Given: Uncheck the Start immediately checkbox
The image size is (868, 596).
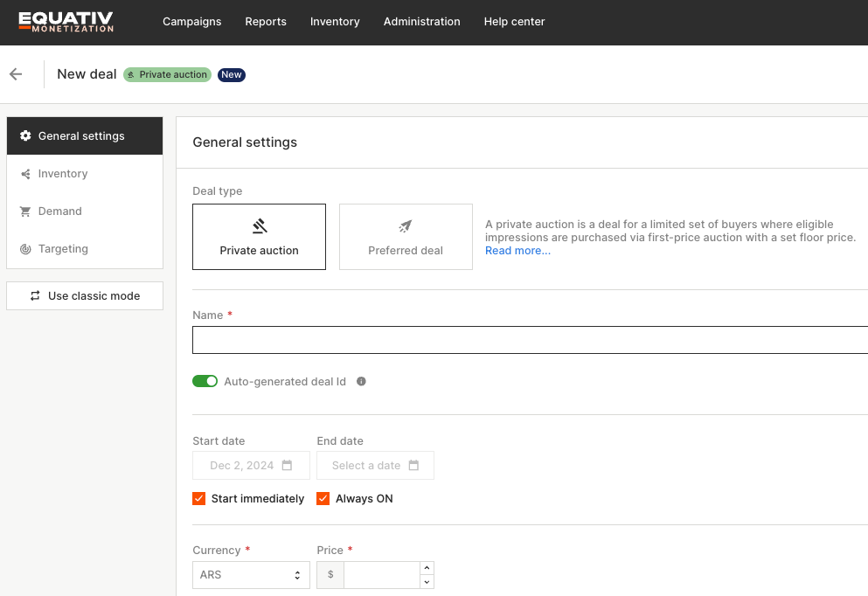Looking at the screenshot, I should pyautogui.click(x=199, y=499).
